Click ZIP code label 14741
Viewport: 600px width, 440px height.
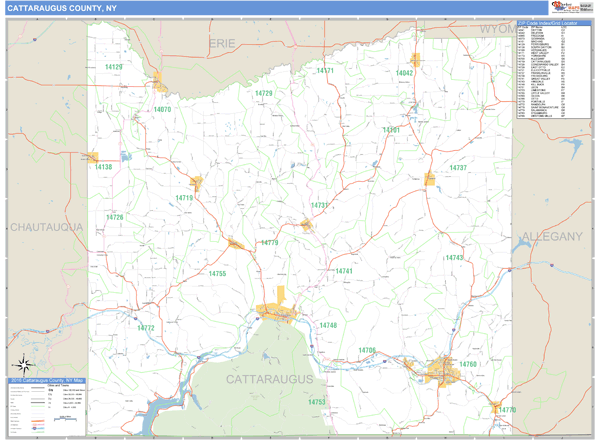pos(344,271)
